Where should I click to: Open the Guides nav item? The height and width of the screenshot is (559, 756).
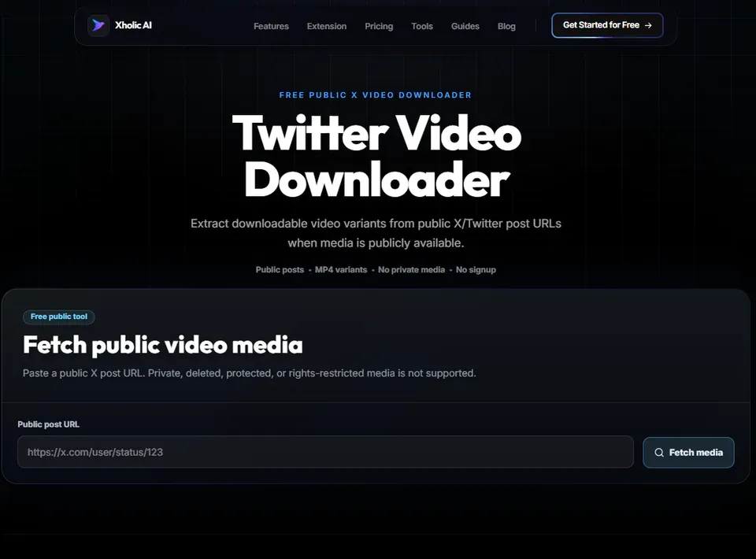[x=465, y=26]
